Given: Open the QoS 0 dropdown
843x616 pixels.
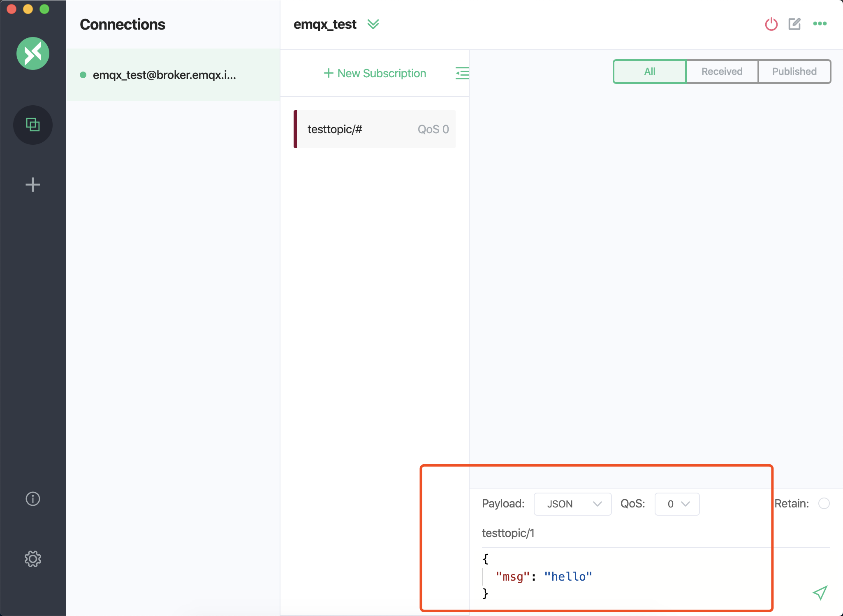Looking at the screenshot, I should click(x=677, y=504).
